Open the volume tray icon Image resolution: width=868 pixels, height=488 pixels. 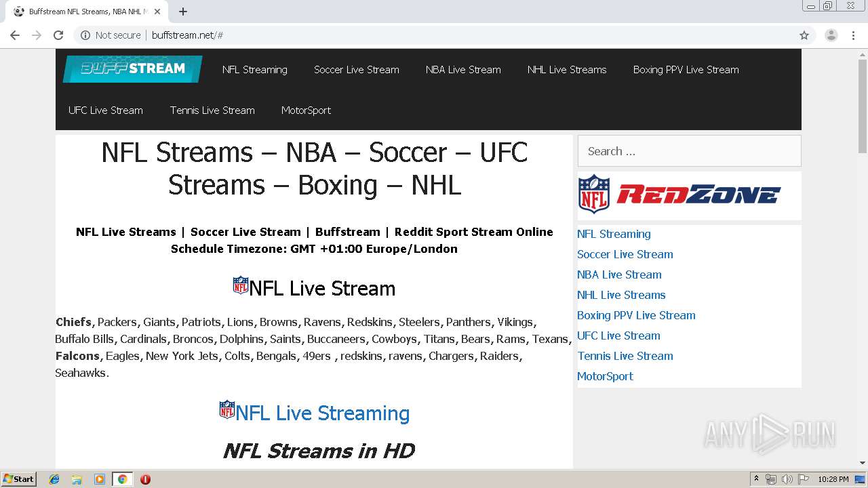pos(787,479)
